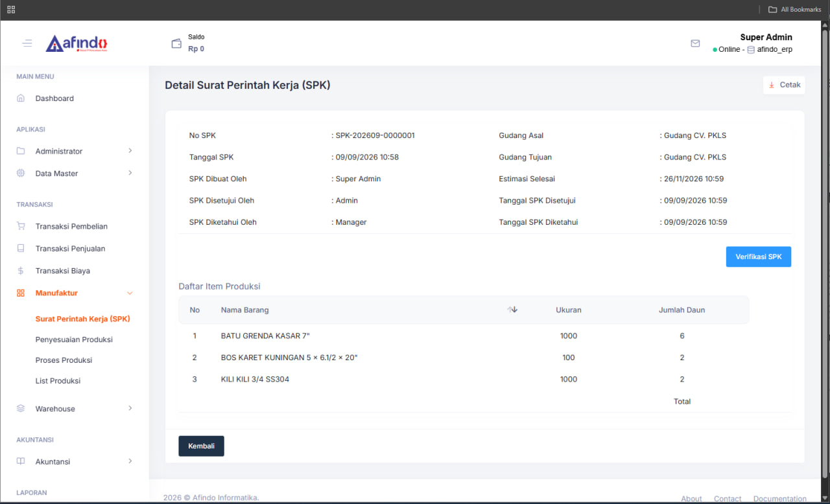Click the Akuntansi open-book icon
Screen dimensions: 830x504
[x=21, y=461]
